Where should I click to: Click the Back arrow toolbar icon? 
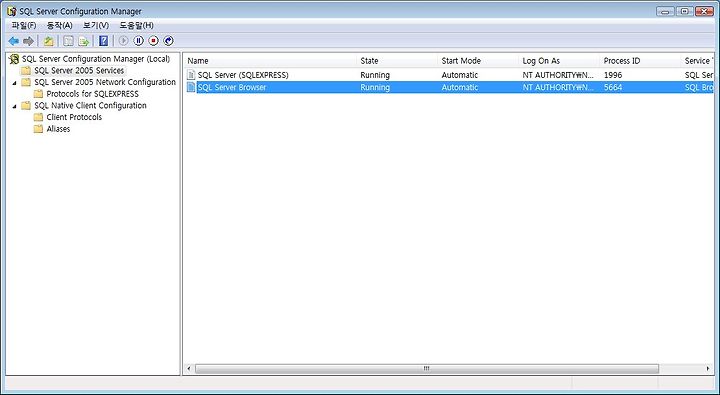tap(14, 41)
